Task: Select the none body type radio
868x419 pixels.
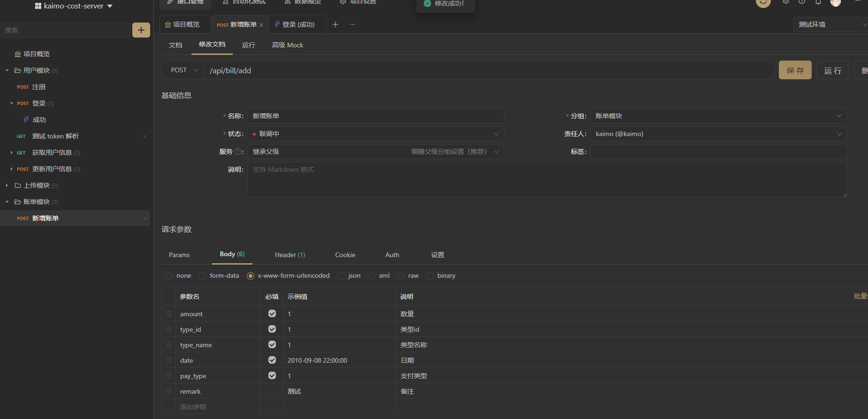Action: click(x=169, y=276)
